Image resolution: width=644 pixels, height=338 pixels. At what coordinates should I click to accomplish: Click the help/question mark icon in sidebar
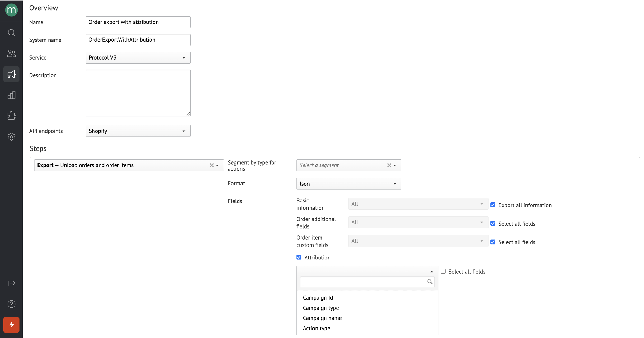[x=12, y=304]
